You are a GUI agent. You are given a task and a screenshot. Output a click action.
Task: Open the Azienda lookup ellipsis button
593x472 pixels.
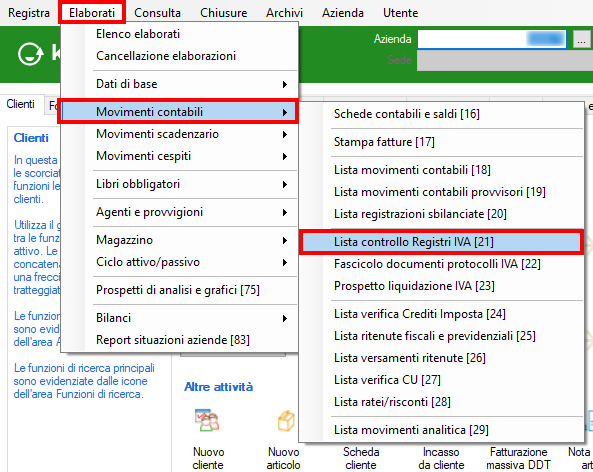pos(582,39)
